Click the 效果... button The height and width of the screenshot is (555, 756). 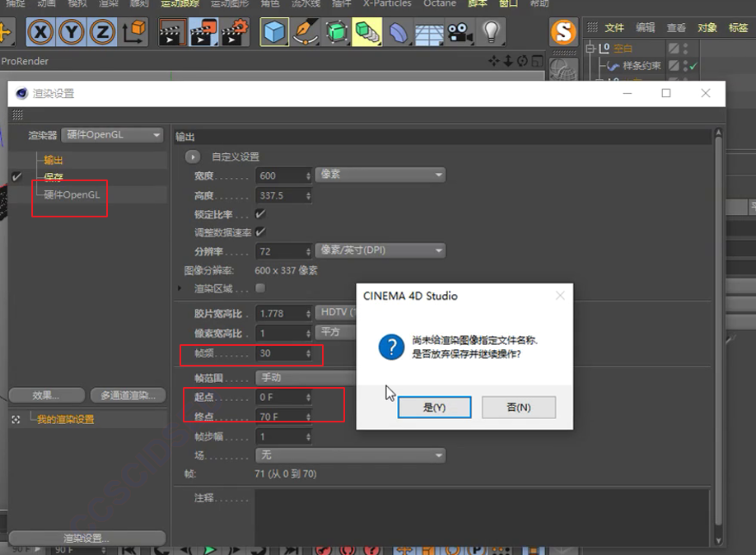(x=46, y=396)
